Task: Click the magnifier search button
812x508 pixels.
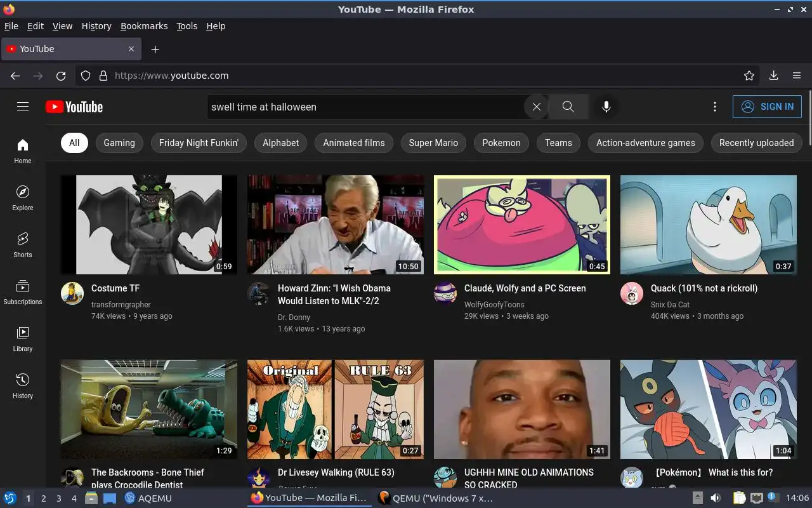Action: [568, 107]
